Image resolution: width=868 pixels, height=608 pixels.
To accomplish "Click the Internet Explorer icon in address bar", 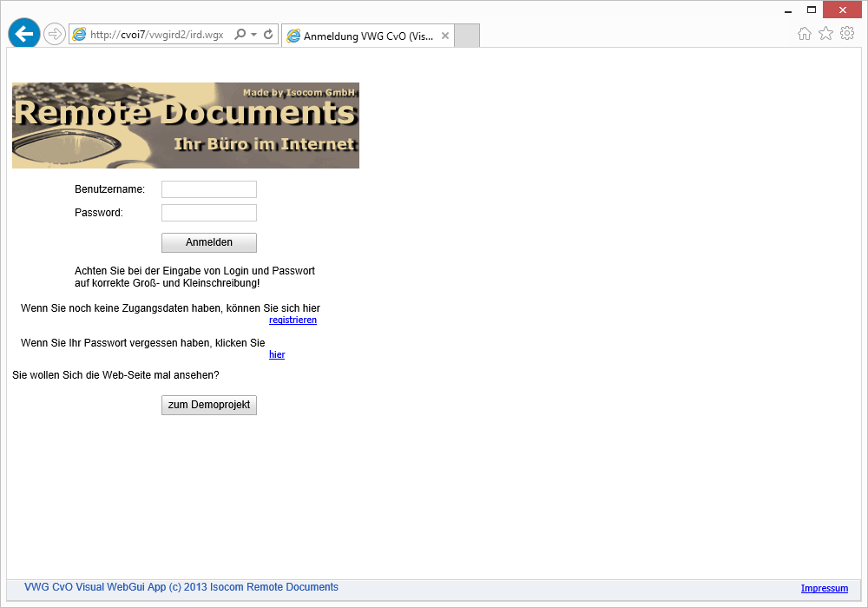I will point(79,35).
